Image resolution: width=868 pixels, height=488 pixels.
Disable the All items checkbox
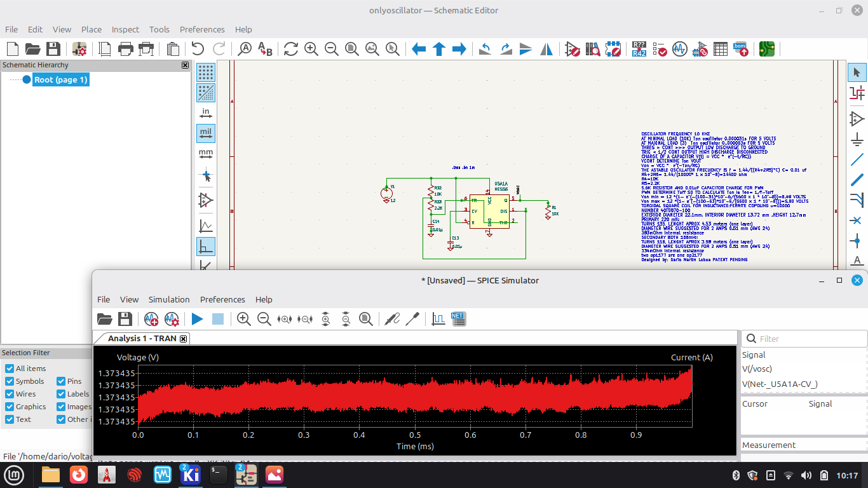point(10,369)
